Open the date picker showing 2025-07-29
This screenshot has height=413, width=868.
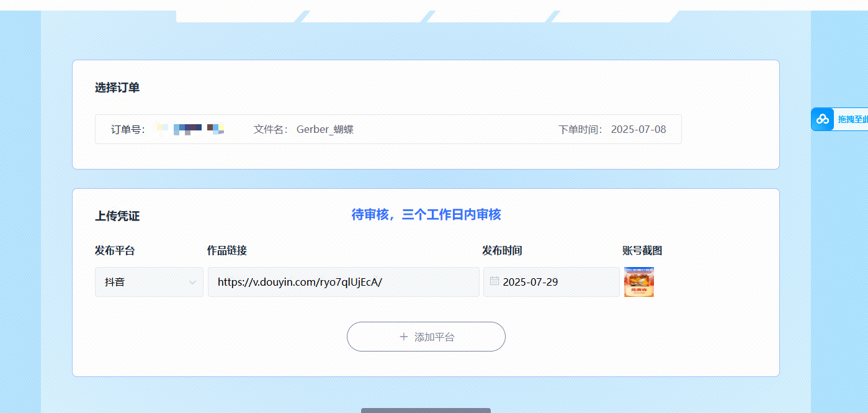(x=551, y=282)
